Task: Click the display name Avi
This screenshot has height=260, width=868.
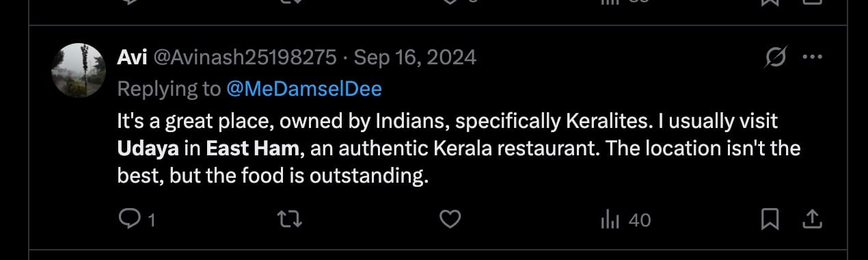Action: coord(133,57)
